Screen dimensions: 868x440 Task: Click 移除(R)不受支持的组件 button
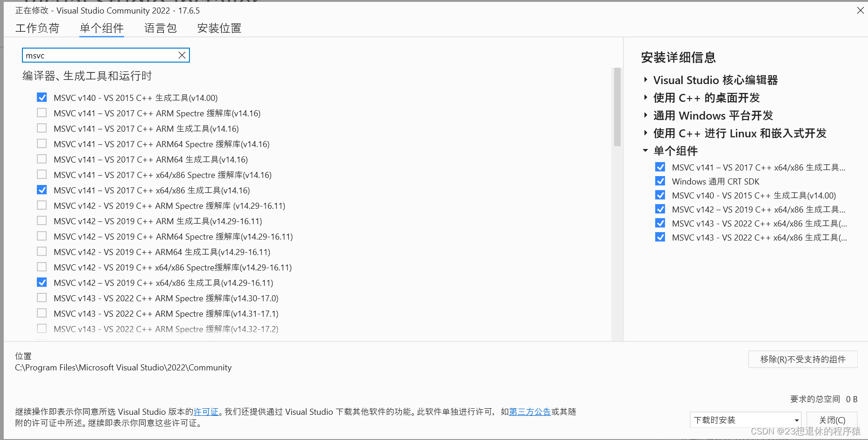(803, 359)
